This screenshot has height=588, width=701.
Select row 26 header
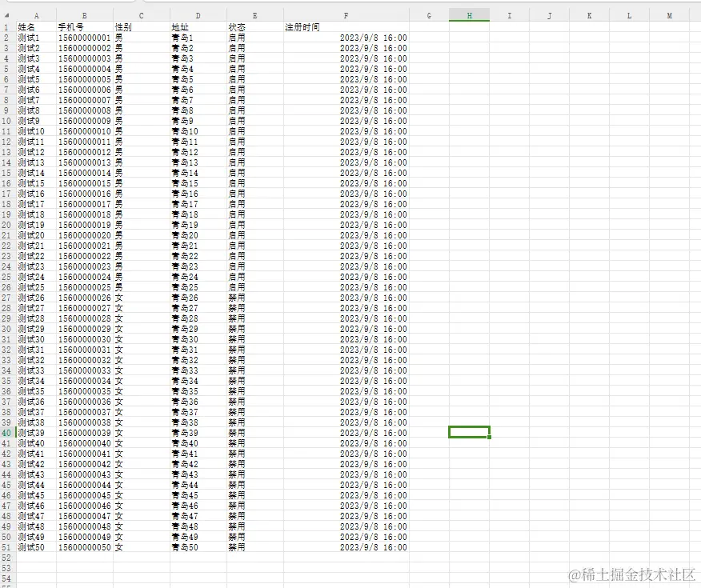tap(6, 287)
